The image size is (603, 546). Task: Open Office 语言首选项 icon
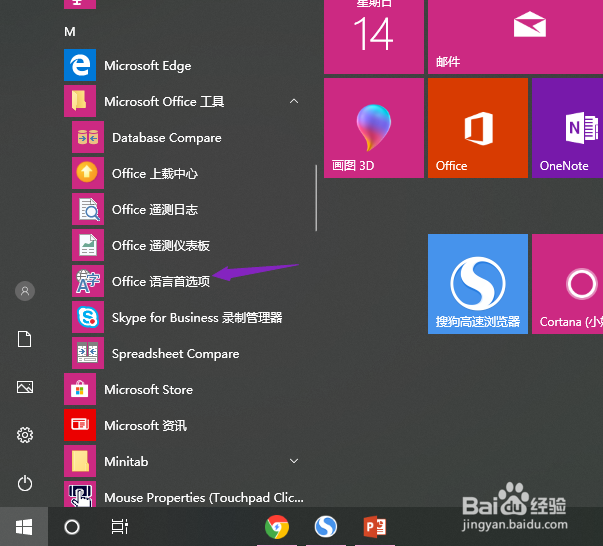tap(88, 281)
